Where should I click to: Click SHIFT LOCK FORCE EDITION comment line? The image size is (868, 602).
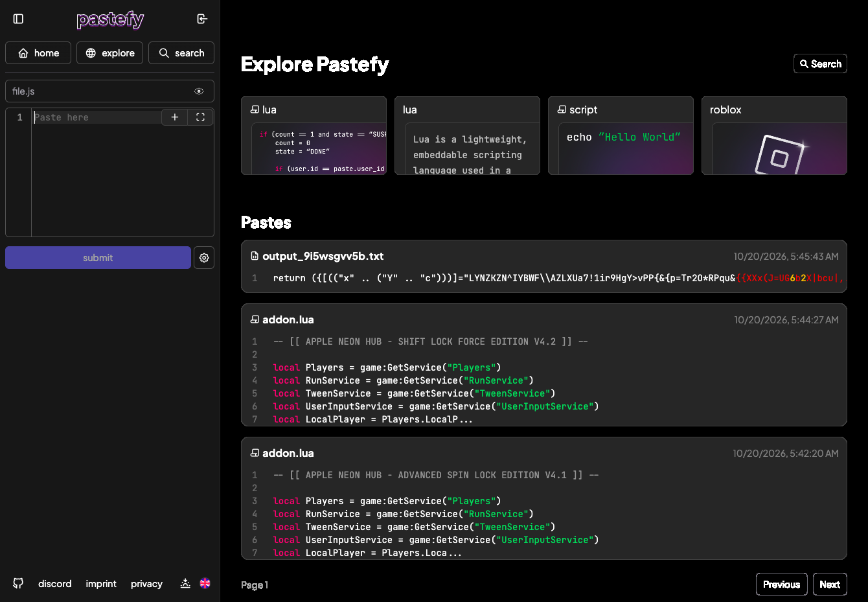(x=431, y=342)
